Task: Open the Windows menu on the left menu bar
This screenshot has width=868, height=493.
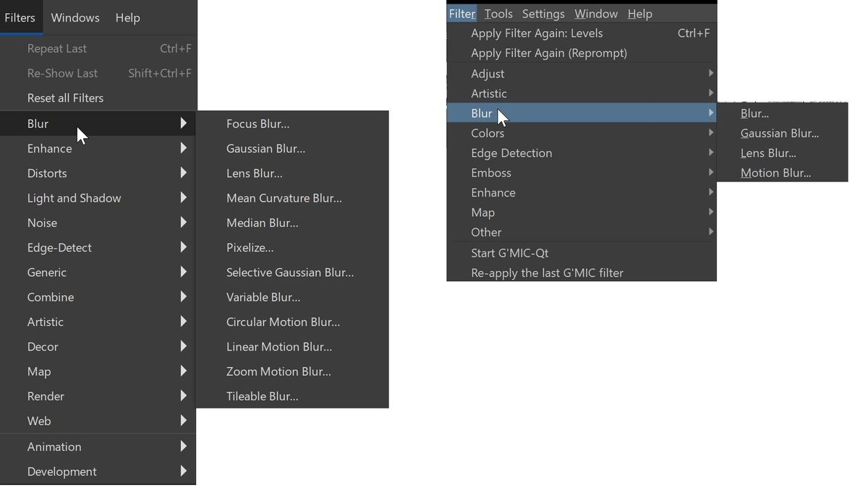Action: [x=75, y=17]
